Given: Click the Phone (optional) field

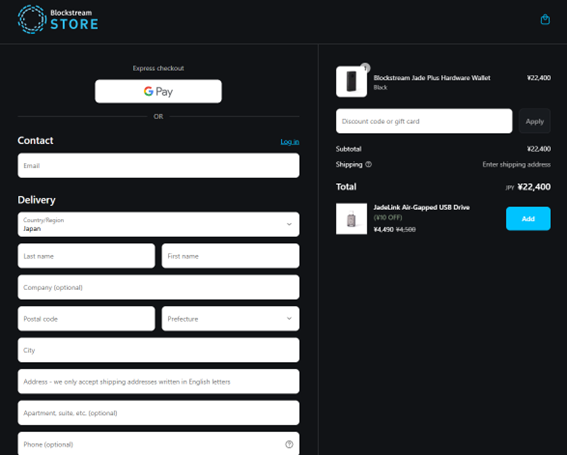Looking at the screenshot, I should click(x=158, y=444).
